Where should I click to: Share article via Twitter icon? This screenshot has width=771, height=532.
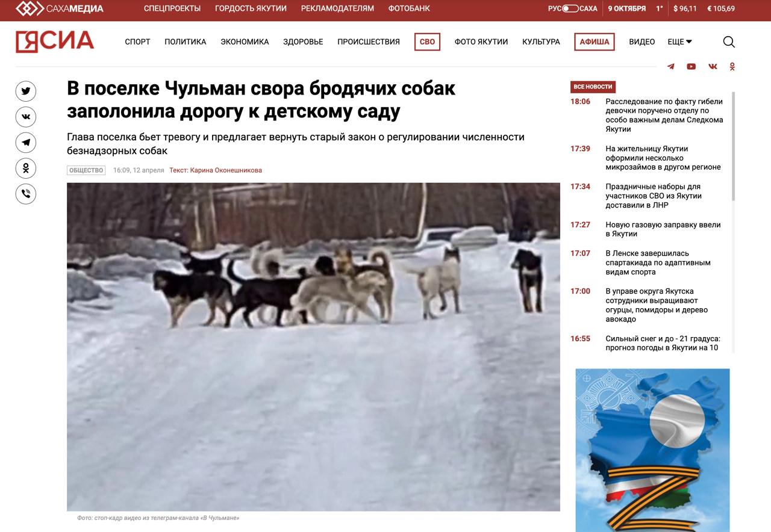point(26,91)
